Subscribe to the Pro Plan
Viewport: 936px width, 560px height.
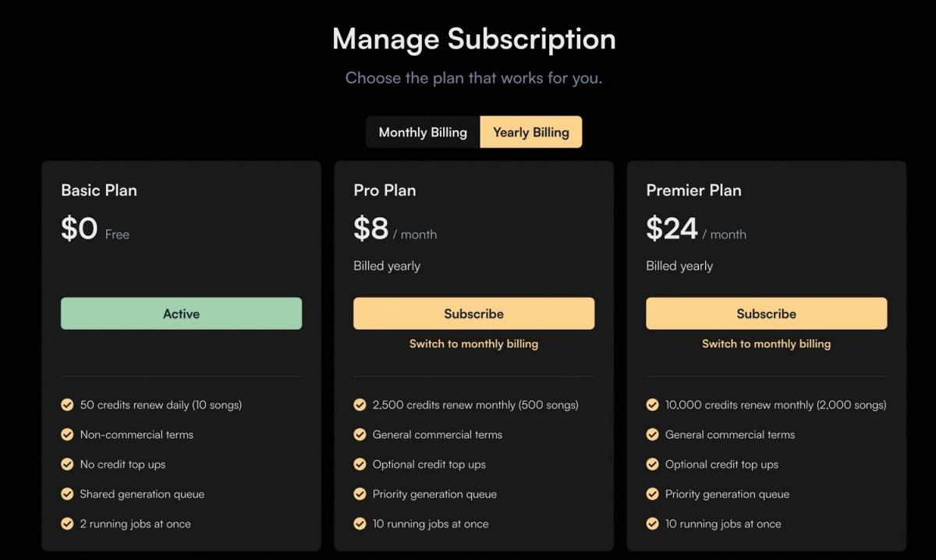473,314
